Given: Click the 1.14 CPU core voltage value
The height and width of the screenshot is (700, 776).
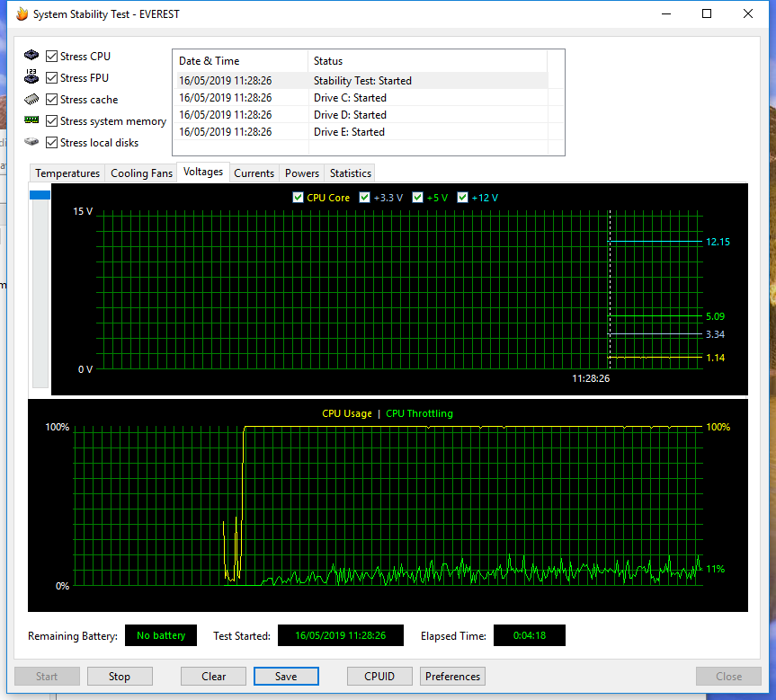Looking at the screenshot, I should [715, 358].
